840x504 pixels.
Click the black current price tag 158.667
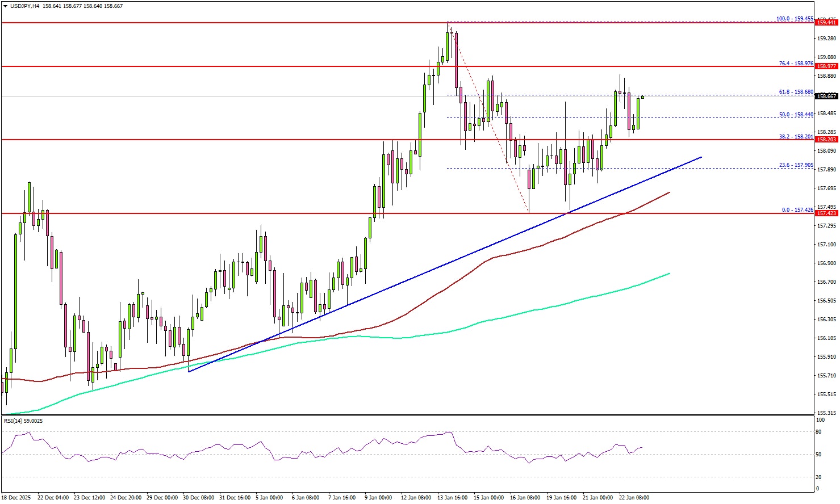tap(826, 96)
